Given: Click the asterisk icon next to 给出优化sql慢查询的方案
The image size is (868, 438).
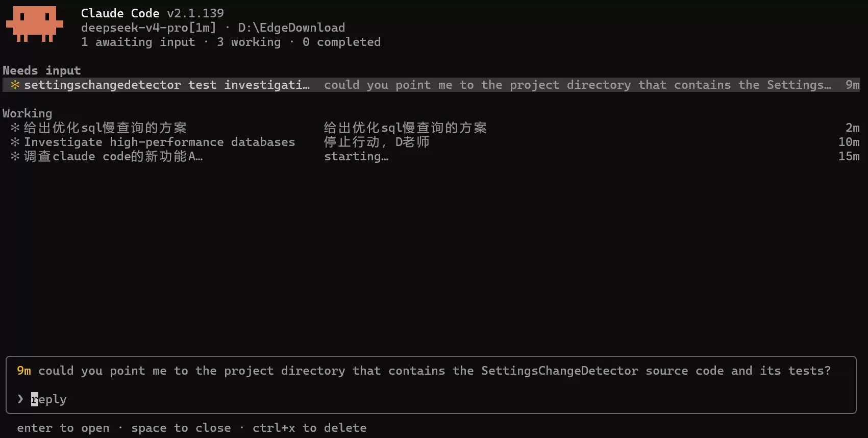Looking at the screenshot, I should click(15, 128).
